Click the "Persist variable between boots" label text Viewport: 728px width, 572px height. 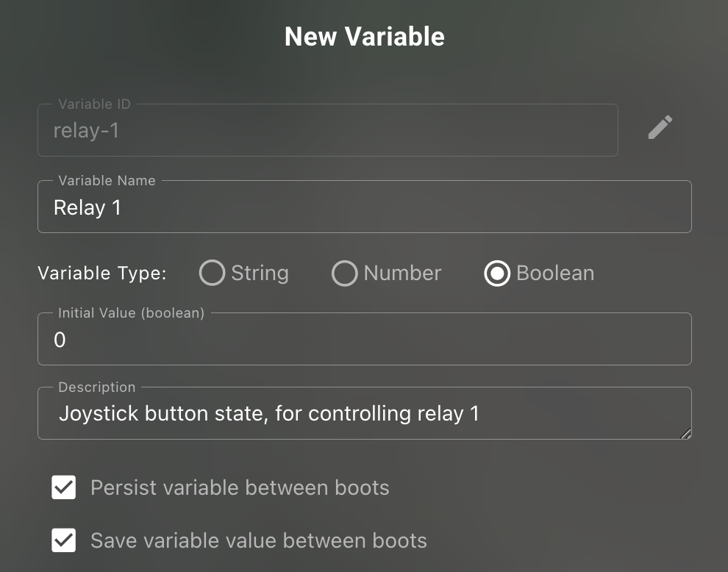coord(240,487)
